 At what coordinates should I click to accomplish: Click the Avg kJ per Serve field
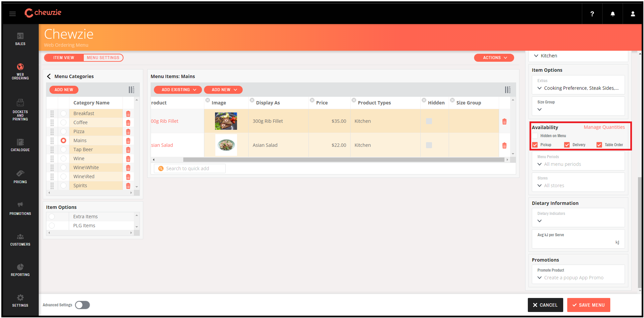coord(578,239)
